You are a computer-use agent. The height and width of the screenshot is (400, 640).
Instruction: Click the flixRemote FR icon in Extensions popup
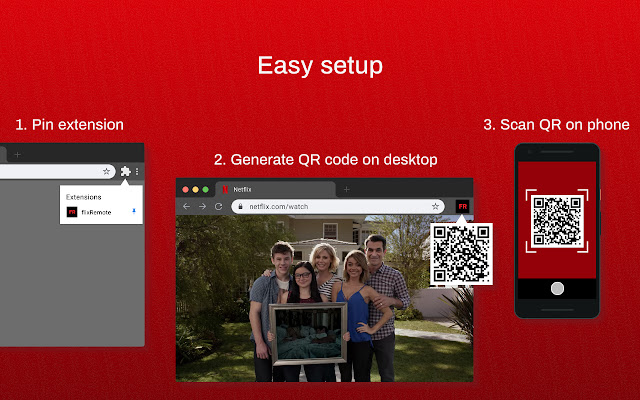(x=72, y=212)
